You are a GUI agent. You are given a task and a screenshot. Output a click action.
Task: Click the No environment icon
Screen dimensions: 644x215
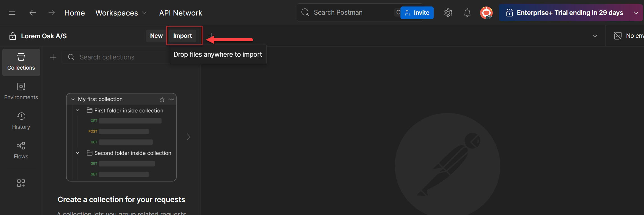[x=618, y=36]
